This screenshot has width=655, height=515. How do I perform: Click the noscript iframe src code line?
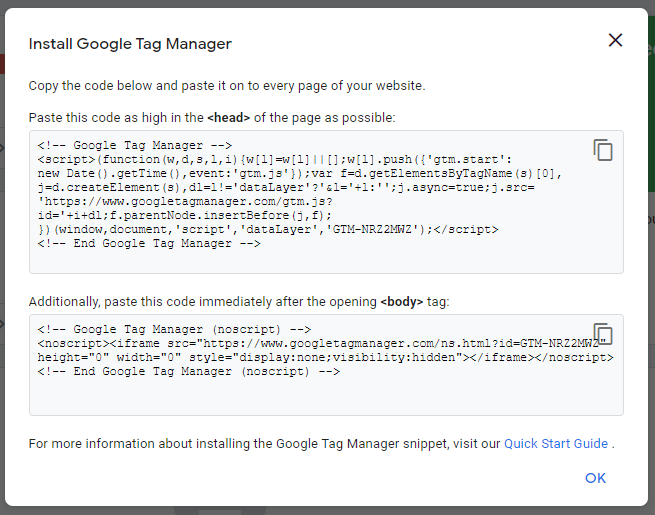[x=317, y=343]
